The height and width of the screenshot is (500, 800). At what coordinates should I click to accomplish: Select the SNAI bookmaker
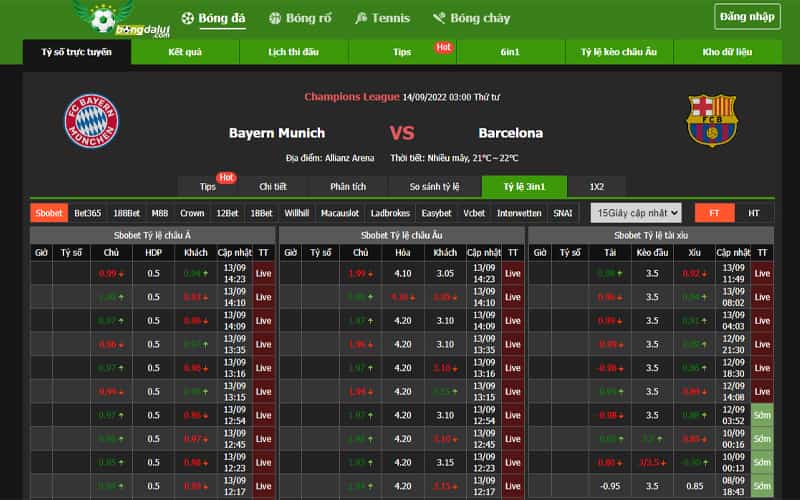[563, 213]
